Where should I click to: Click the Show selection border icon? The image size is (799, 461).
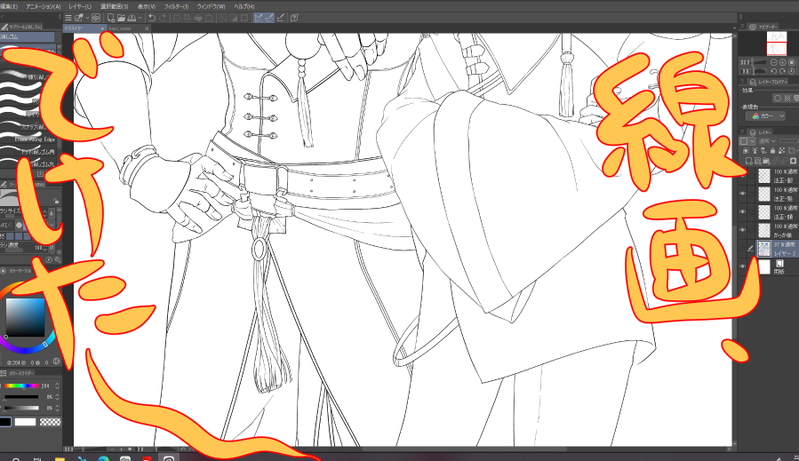pos(245,18)
